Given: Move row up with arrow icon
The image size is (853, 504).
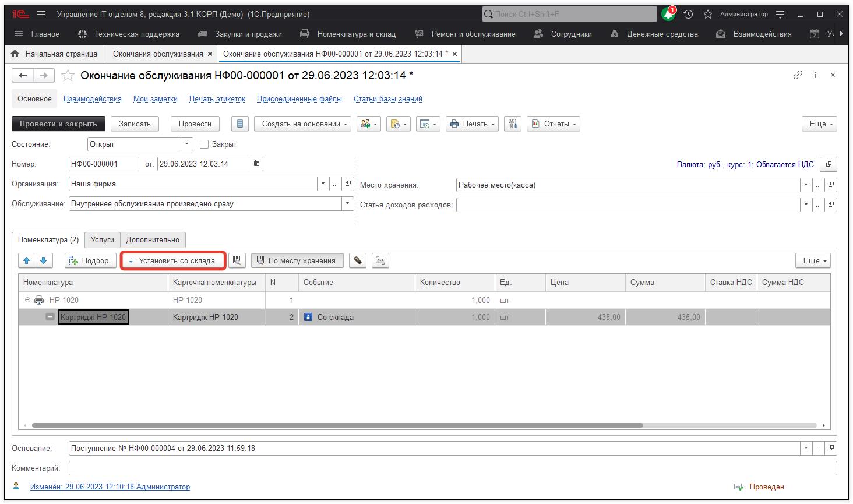Looking at the screenshot, I should coord(27,260).
